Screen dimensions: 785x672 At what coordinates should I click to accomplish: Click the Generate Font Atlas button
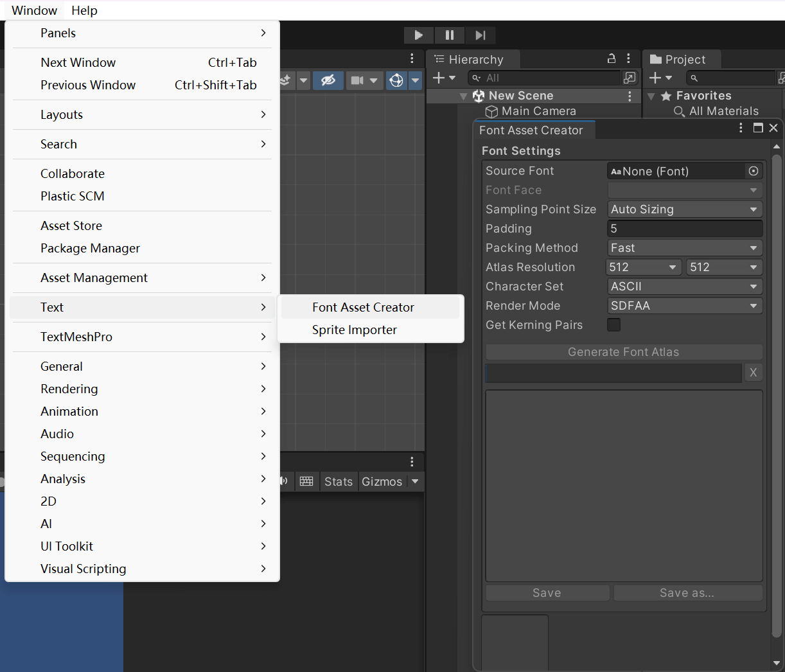pyautogui.click(x=622, y=351)
